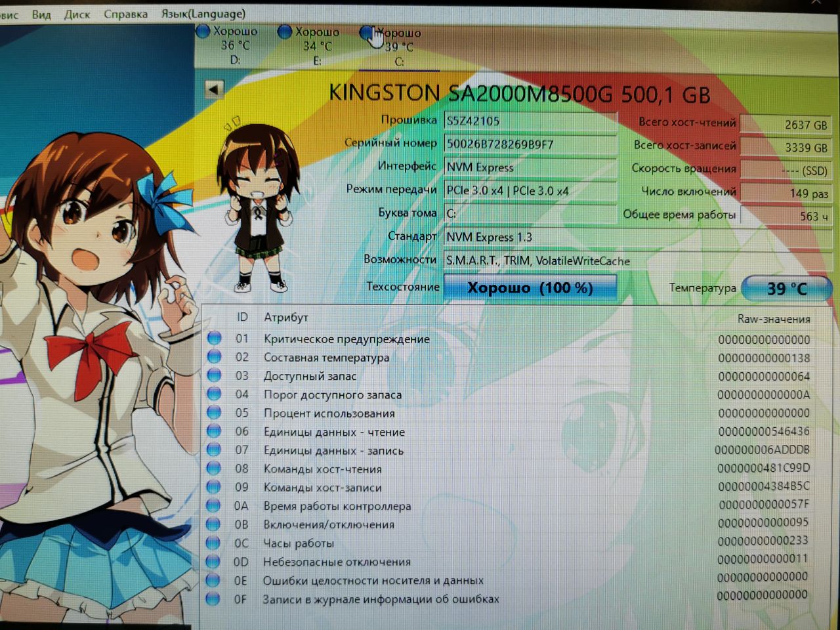Screen dimensions: 840x630
Task: Click rotation speed value ---- (SSD)
Action: (786, 171)
